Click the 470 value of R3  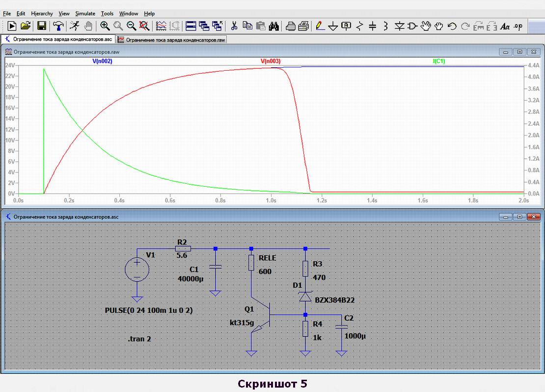coord(319,278)
